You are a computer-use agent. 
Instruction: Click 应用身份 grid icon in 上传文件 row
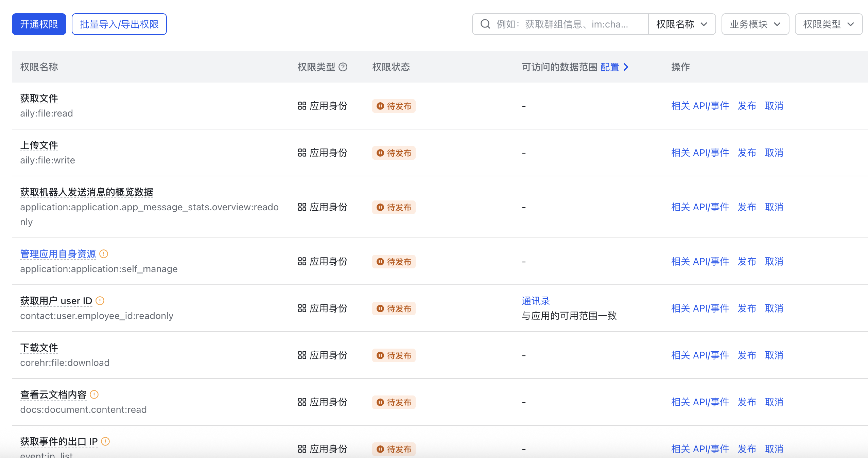coord(302,153)
